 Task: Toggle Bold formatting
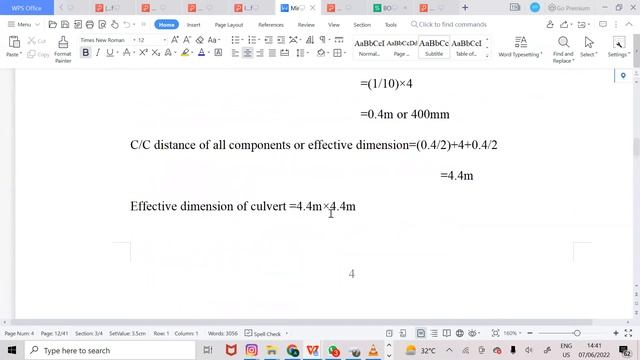[85, 53]
